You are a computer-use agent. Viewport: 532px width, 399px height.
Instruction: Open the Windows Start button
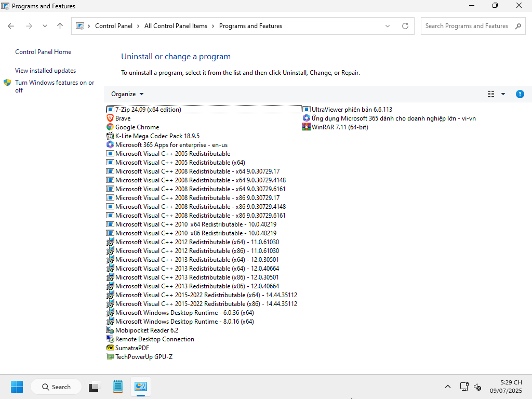pos(17,387)
